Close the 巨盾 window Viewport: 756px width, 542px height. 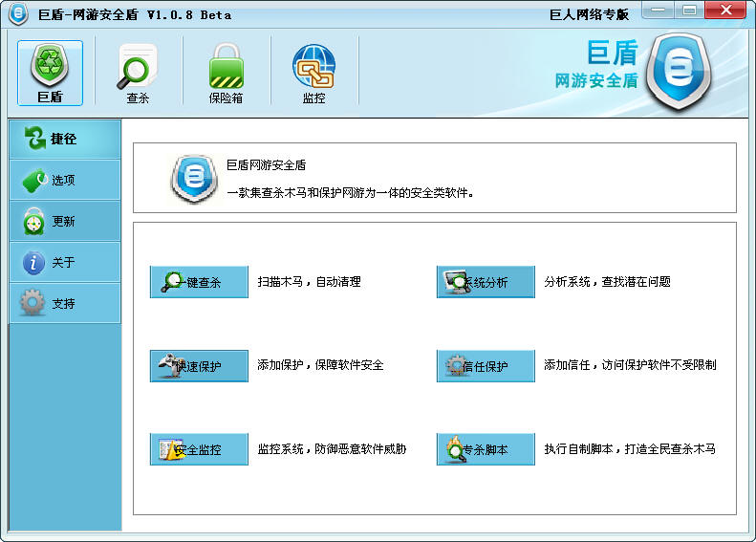point(725,10)
